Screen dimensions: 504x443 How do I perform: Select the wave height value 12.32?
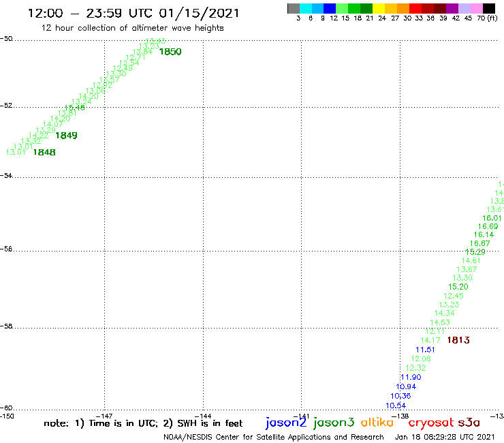(x=416, y=368)
